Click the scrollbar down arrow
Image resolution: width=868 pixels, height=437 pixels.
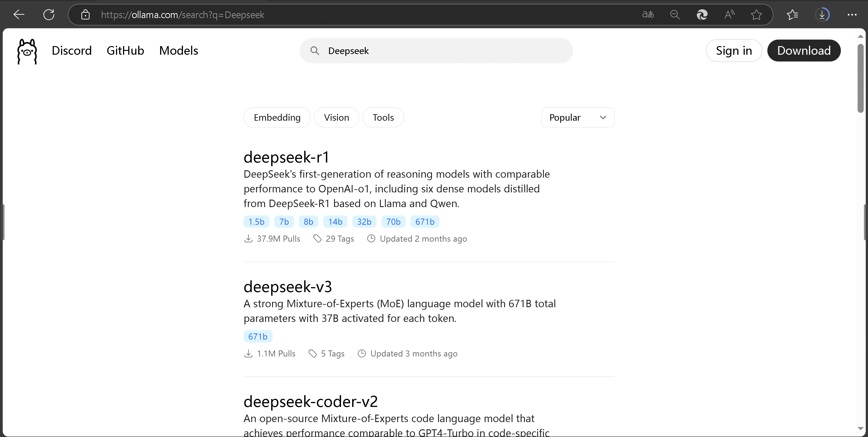click(861, 428)
